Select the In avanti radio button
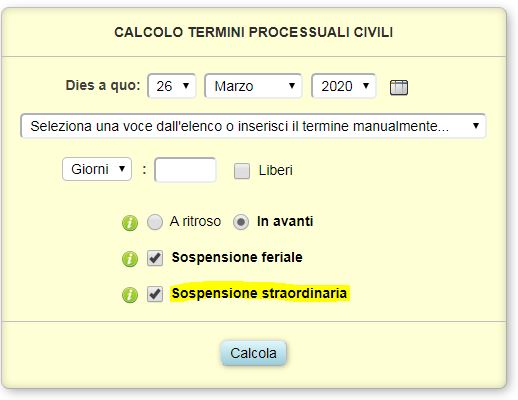This screenshot has width=518, height=400. (241, 222)
